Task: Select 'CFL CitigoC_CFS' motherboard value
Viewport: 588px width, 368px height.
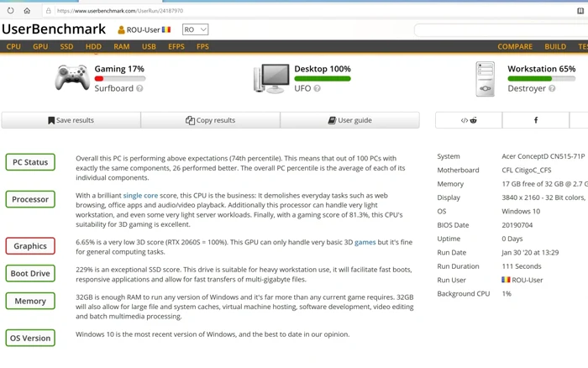Action: pyautogui.click(x=527, y=171)
